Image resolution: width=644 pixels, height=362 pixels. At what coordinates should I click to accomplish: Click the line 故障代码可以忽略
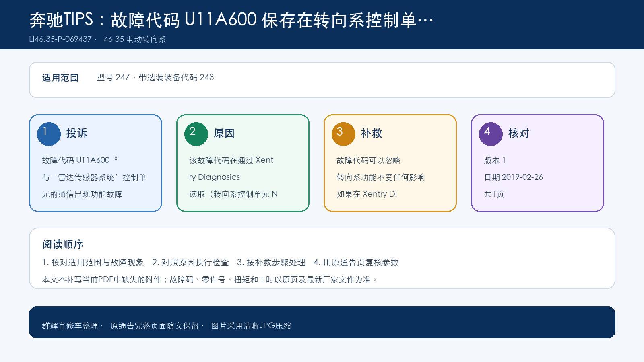[369, 160]
